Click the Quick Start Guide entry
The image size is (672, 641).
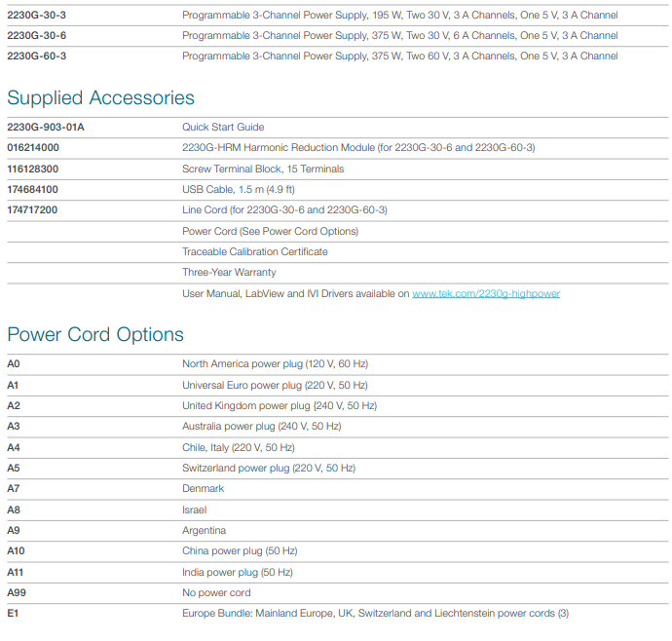(x=223, y=128)
